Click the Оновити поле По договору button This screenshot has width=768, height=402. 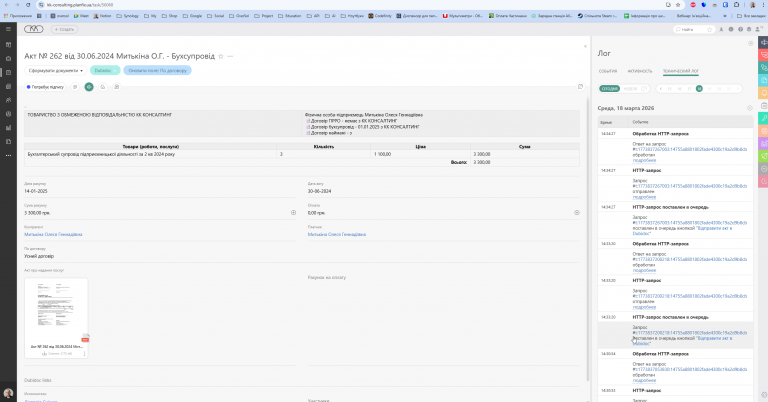click(157, 71)
